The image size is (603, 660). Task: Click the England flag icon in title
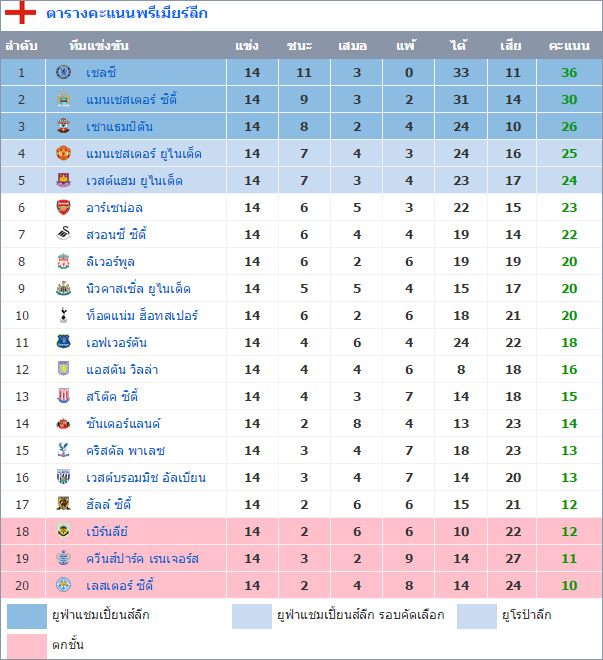pyautogui.click(x=22, y=15)
